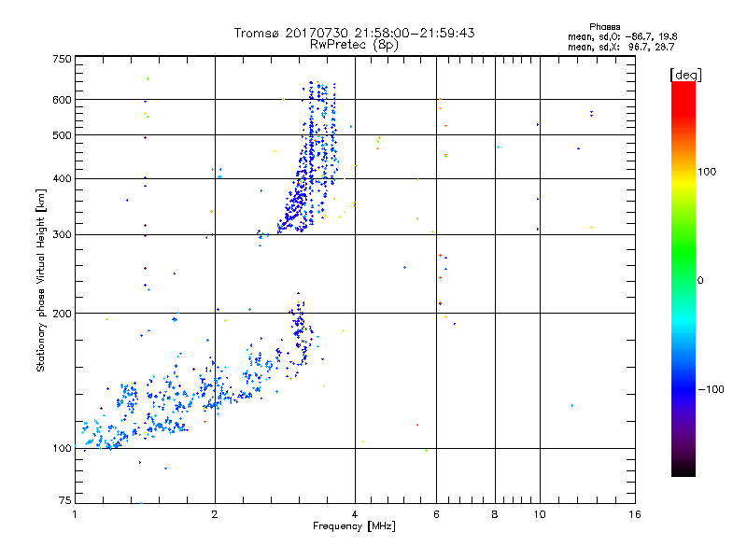The width and height of the screenshot is (747, 560).
Task: Click the y-axis tick label '600'
Action: coord(62,100)
